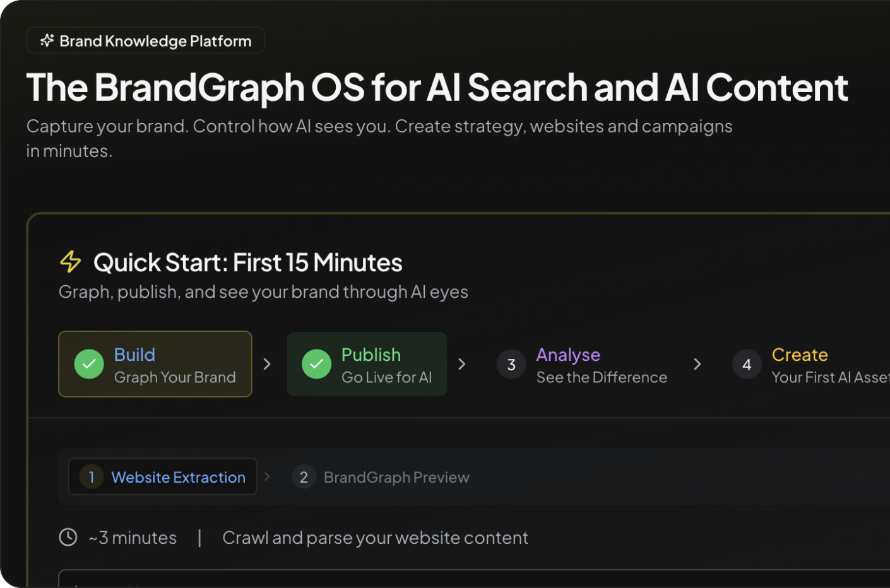
Task: Click the green checkmark on Publish step
Action: [x=317, y=364]
